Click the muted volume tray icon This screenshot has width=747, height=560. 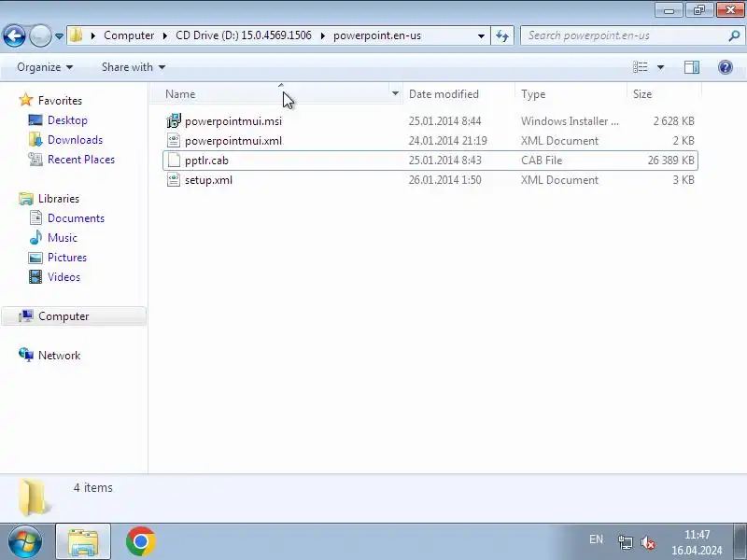pos(648,542)
